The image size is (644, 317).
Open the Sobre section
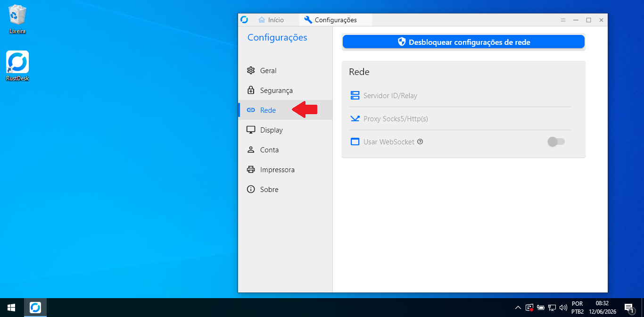pos(285,189)
